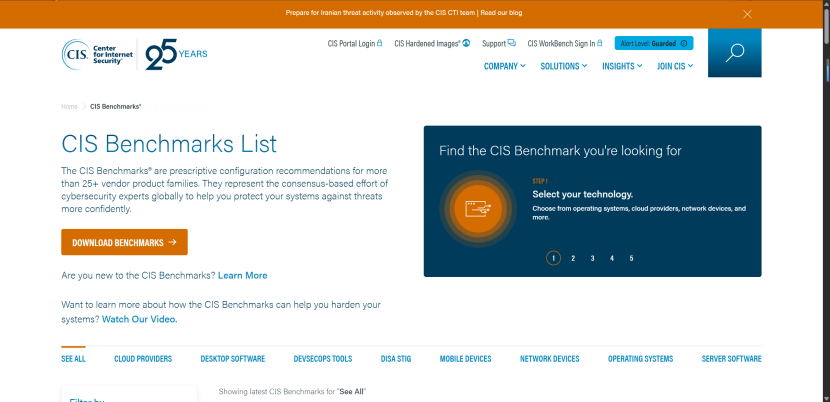Expand the COMPANY menu
830x402 pixels.
point(504,66)
